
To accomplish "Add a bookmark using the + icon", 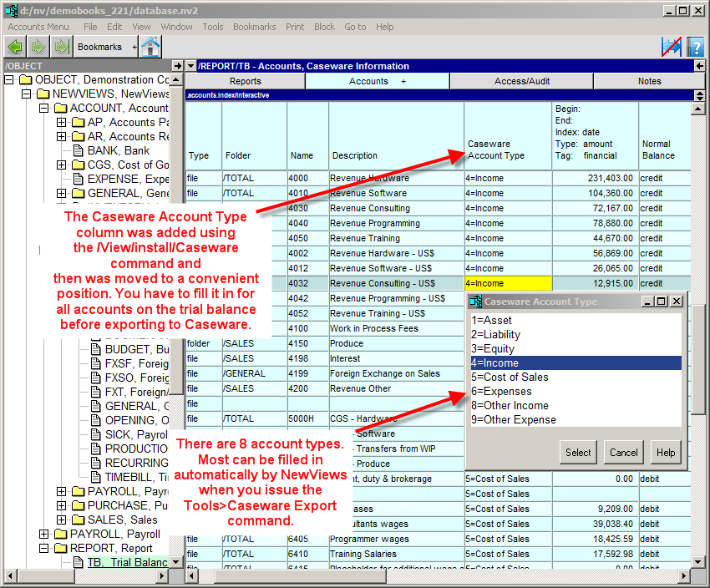I will [x=134, y=48].
